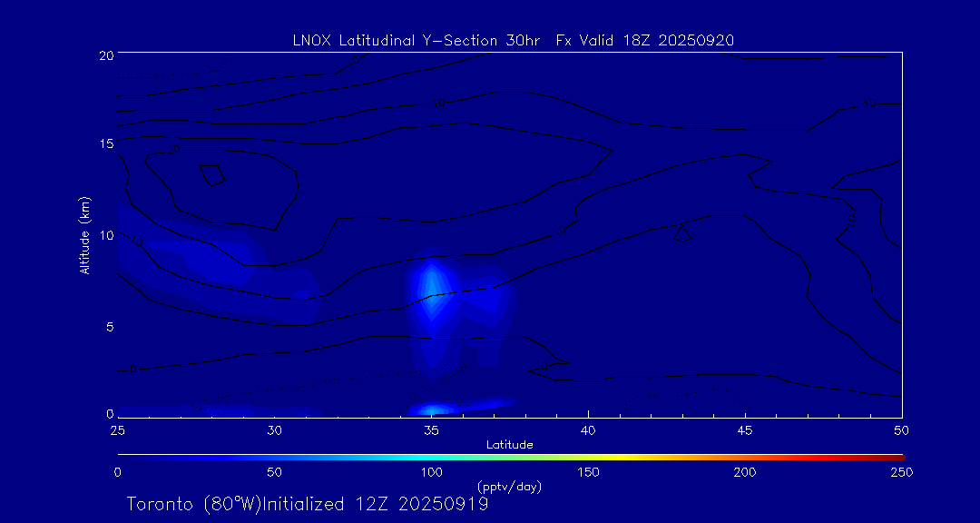Screen dimensions: 980x523
Task: Click altitude axis tick label "20"
Action: (106, 54)
